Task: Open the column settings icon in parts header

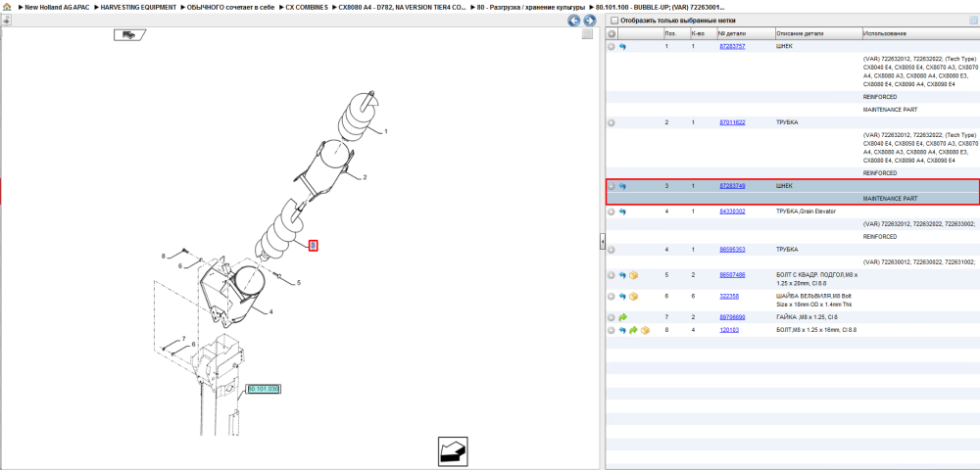Action: (x=973, y=21)
